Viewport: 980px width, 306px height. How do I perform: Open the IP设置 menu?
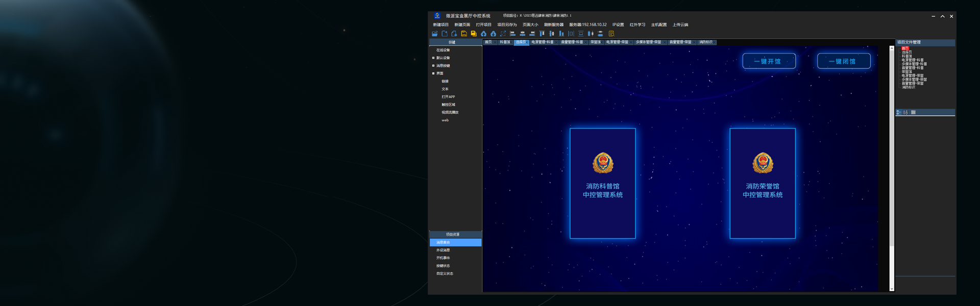point(618,24)
